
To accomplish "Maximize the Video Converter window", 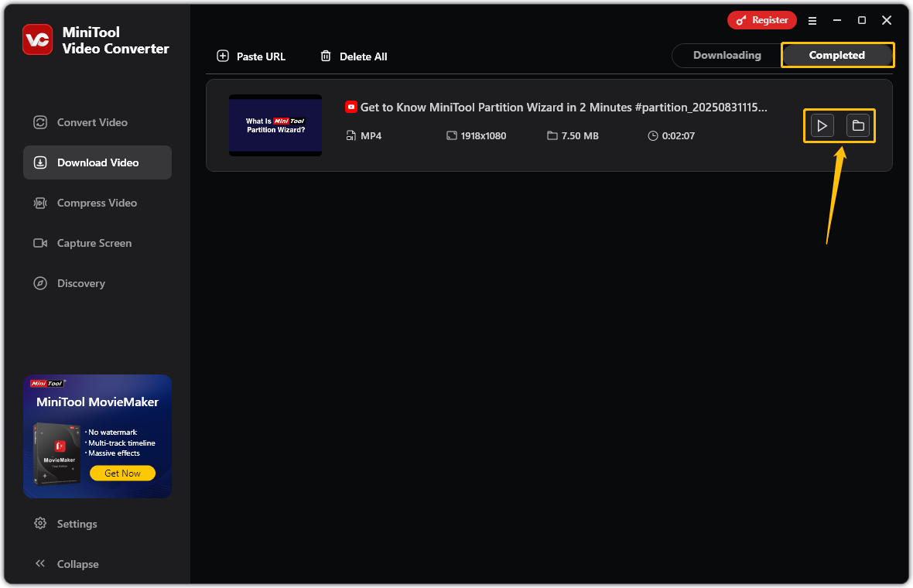I will point(862,20).
